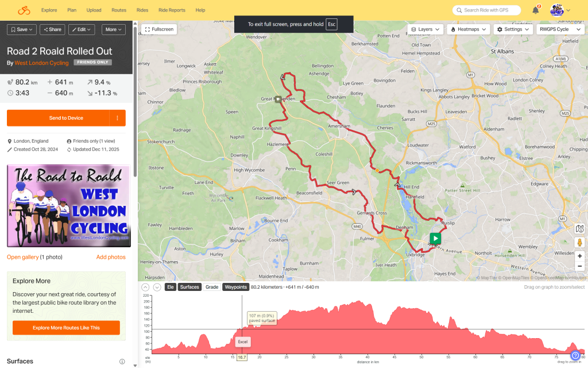The width and height of the screenshot is (588, 368).
Task: Click the Ride with GPS bike logo
Action: (24, 10)
